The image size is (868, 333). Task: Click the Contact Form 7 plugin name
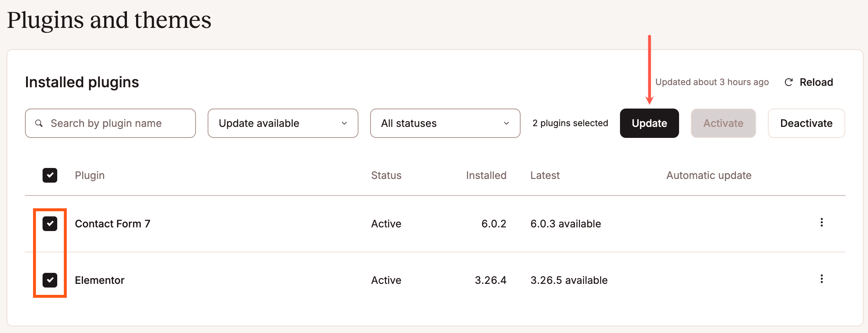pyautogui.click(x=113, y=224)
